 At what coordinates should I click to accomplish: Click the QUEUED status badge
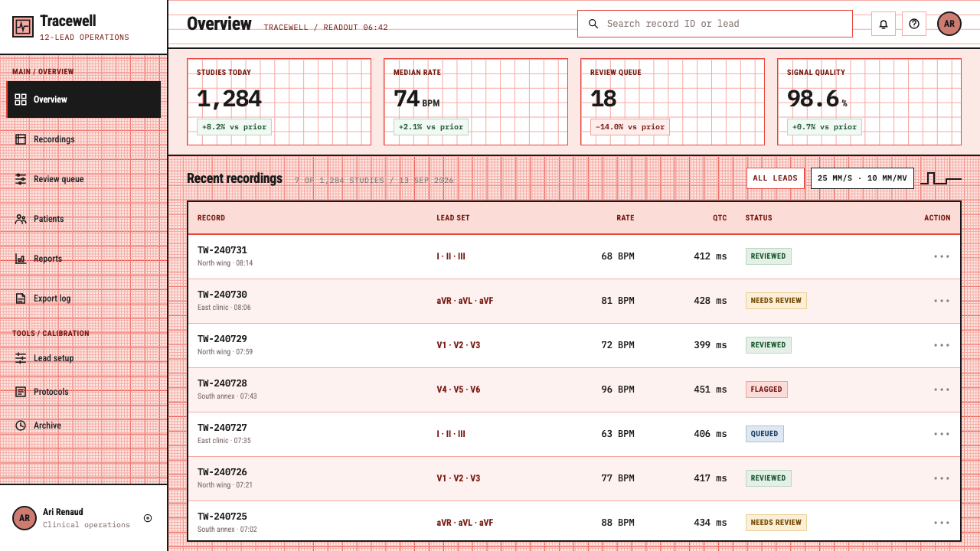[x=764, y=434]
